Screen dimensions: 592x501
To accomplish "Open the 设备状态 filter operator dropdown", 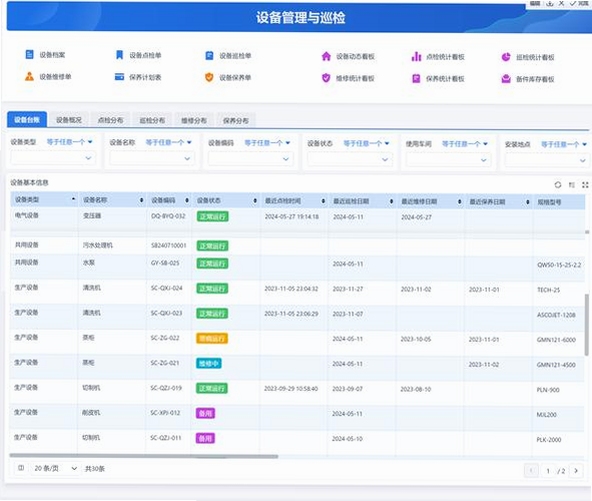I will click(x=366, y=143).
